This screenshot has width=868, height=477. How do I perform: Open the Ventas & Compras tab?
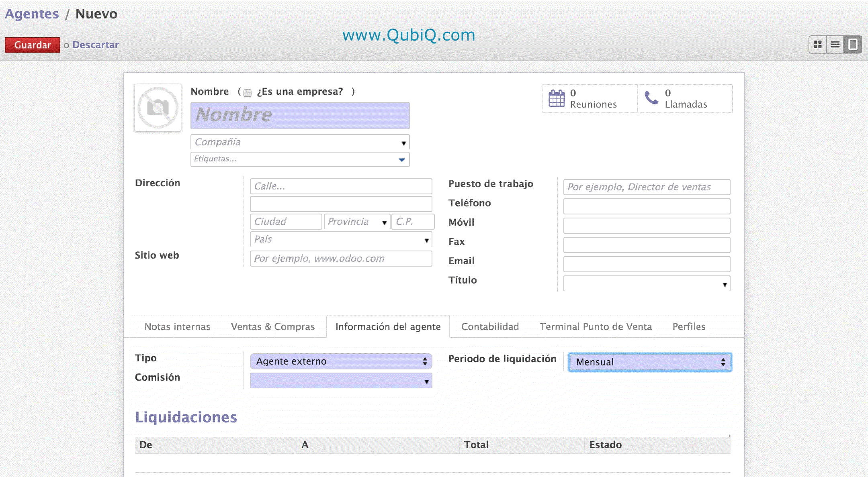point(273,327)
